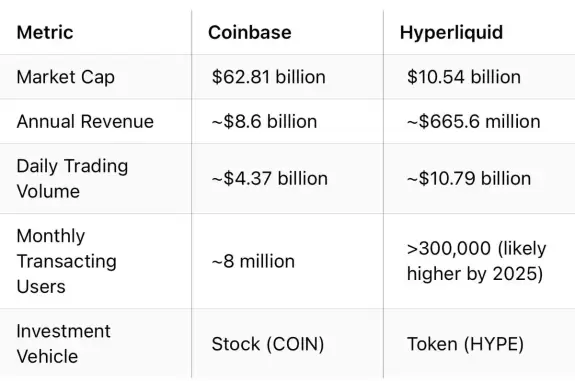575x381 pixels.
Task: Click the Daily Trading Volume label
Action: pyautogui.click(x=72, y=179)
